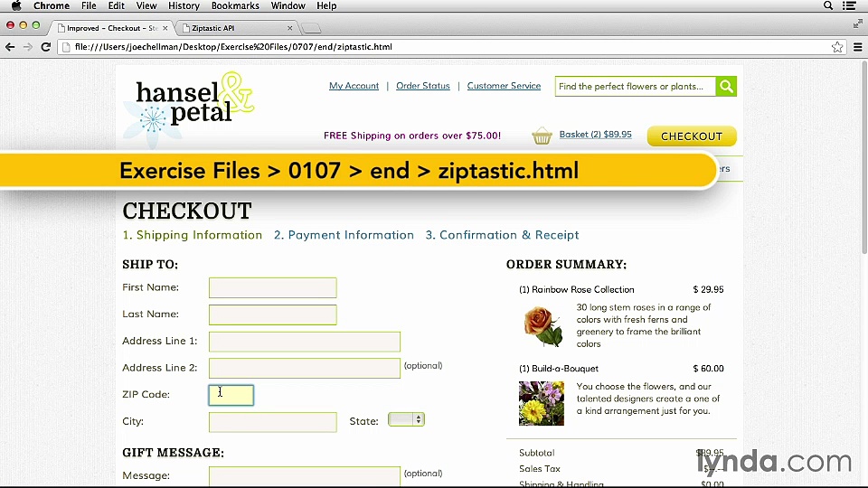
Task: Open the My Account link
Action: [354, 86]
